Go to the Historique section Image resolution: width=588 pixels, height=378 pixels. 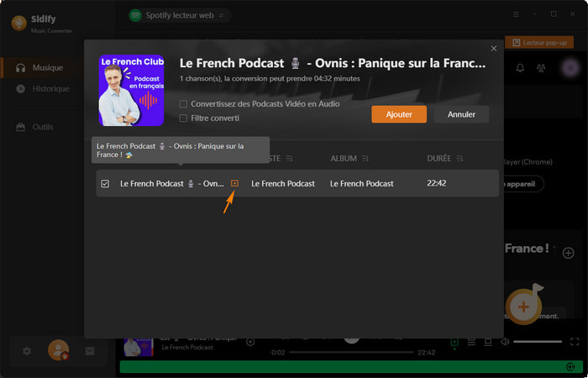50,89
